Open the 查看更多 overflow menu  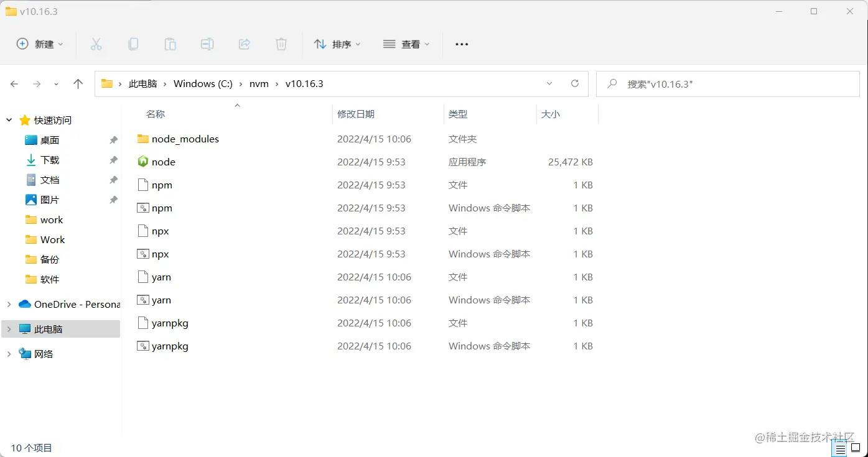460,44
